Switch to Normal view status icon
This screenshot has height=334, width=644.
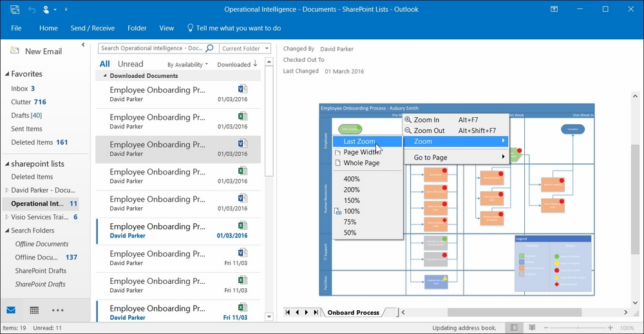click(x=514, y=328)
